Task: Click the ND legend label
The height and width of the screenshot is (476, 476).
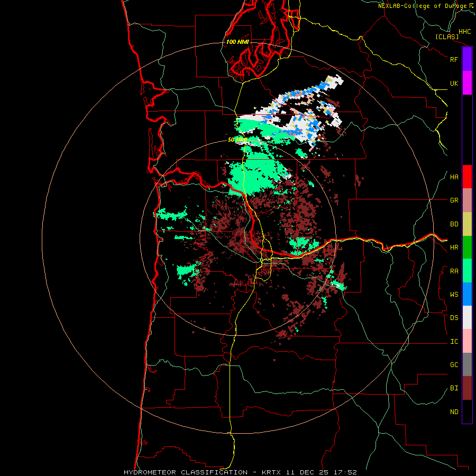Action: click(x=454, y=412)
